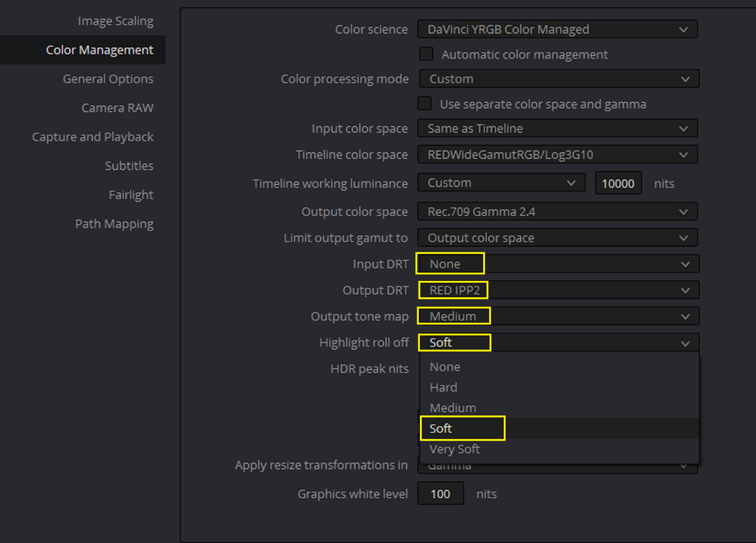Expand the Color processing mode dropdown
756x543 pixels.
pos(558,79)
